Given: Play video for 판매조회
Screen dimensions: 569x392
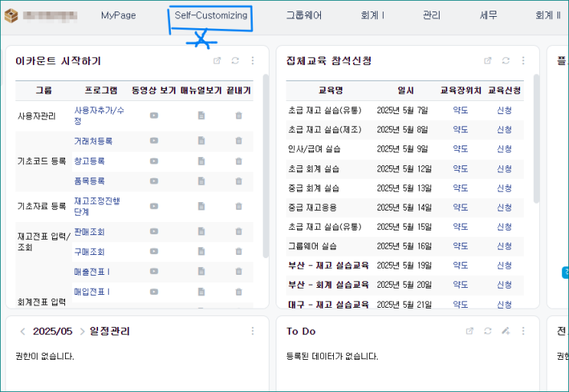Looking at the screenshot, I should click(154, 231).
